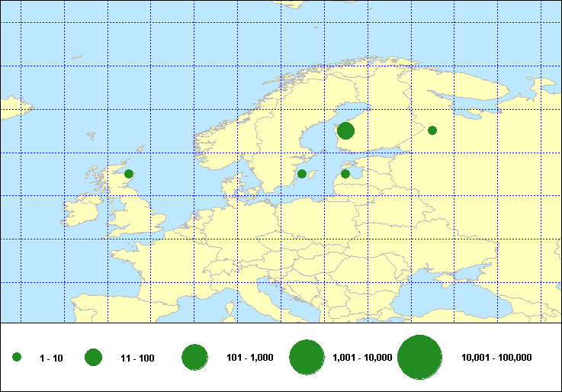Select the "1,001 - 10,000" legend text

tap(362, 358)
